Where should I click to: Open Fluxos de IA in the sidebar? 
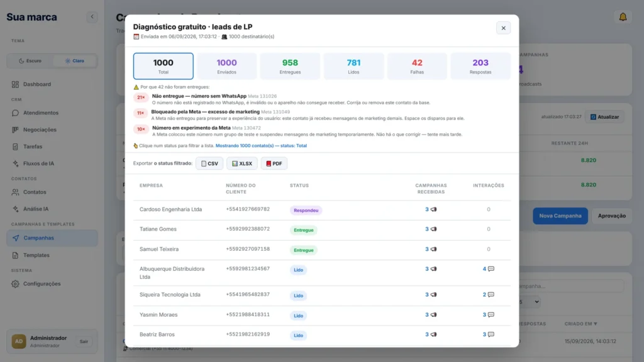(52, 163)
